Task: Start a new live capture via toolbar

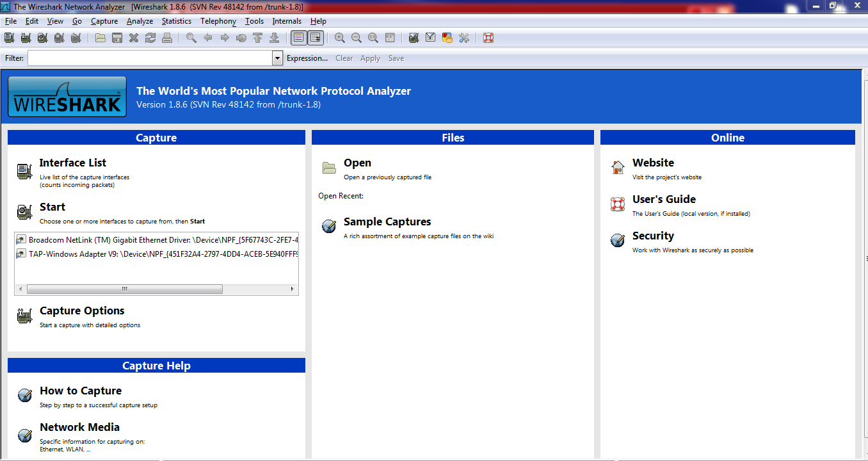Action: tap(42, 38)
